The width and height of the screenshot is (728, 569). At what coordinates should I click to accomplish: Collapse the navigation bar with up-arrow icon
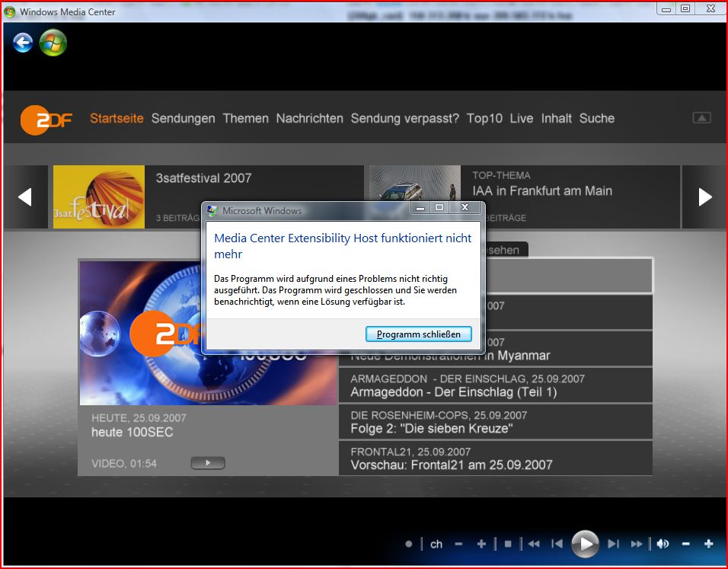(701, 118)
